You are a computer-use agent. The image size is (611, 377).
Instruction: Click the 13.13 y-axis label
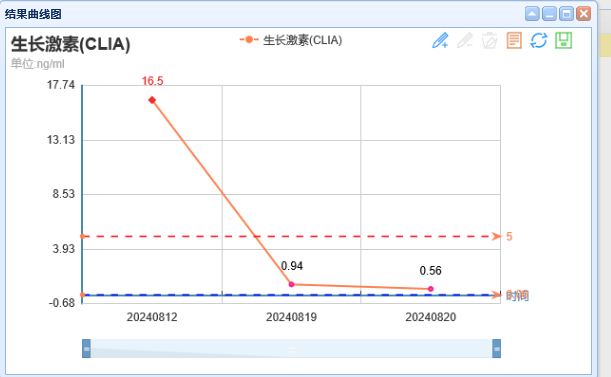coord(61,140)
